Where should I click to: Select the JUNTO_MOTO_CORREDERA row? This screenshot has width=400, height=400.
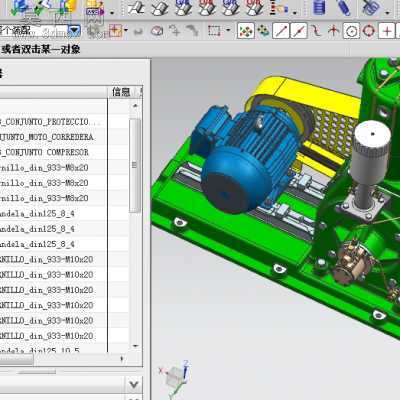(53, 137)
